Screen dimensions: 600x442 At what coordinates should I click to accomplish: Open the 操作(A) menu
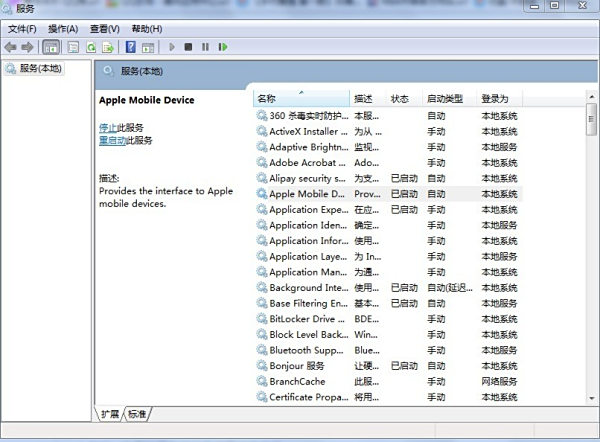click(63, 29)
